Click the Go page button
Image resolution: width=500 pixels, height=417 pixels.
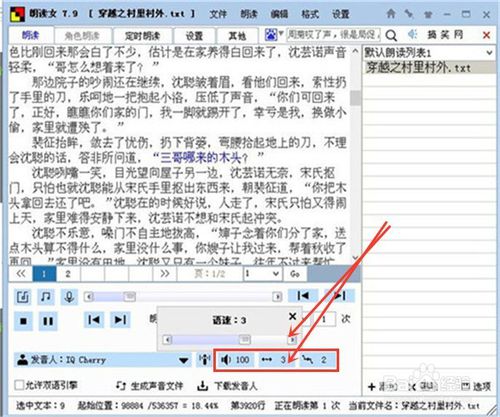[x=295, y=274]
